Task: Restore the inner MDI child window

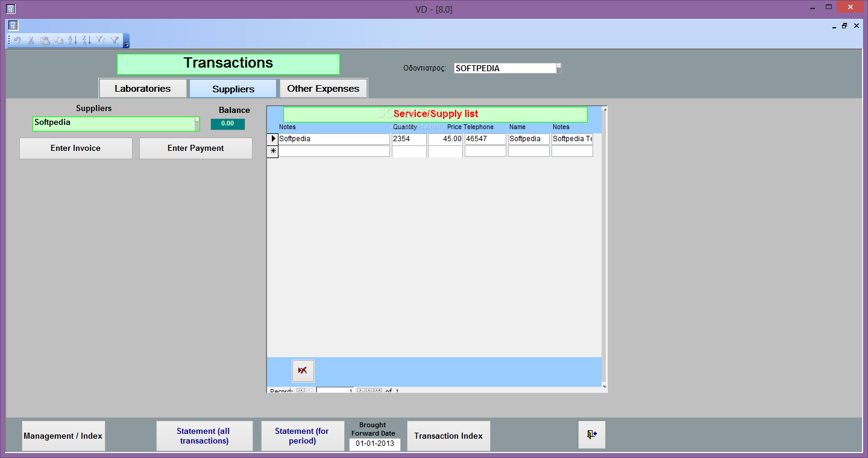Action: coord(844,26)
